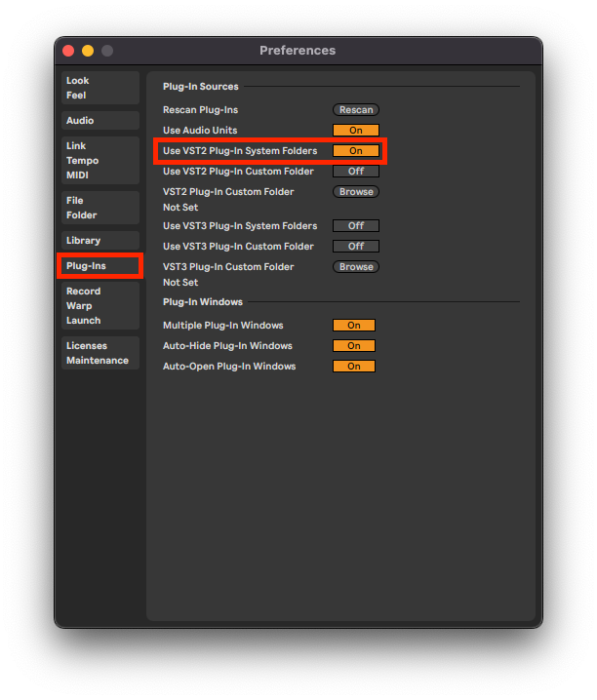This screenshot has height=700, width=597.
Task: Browse for a VST2 Plug-In Custom Folder
Action: click(356, 192)
